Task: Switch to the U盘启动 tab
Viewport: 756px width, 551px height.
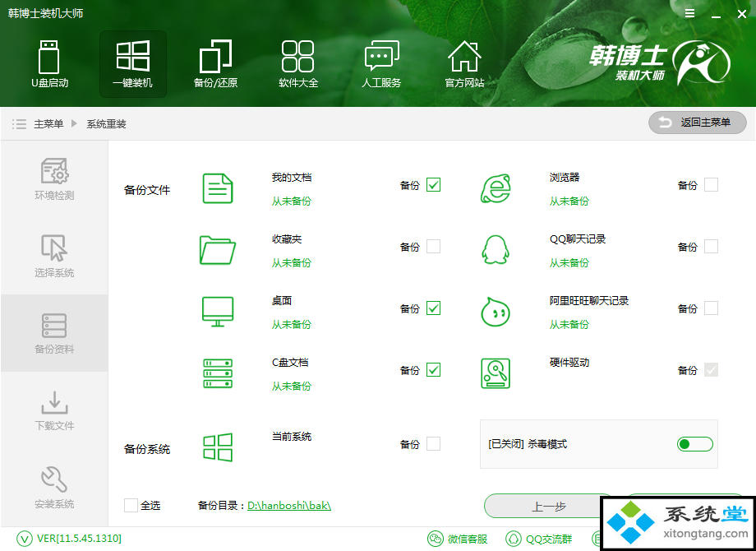Action: (x=49, y=64)
